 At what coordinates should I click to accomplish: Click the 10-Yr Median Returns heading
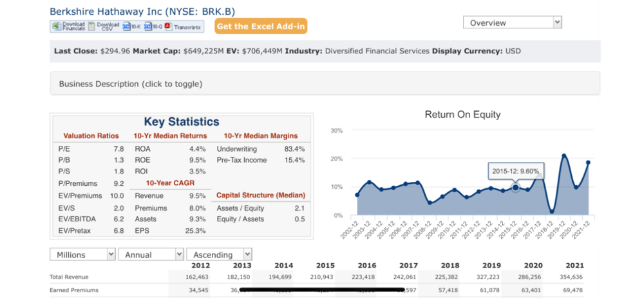click(x=170, y=136)
